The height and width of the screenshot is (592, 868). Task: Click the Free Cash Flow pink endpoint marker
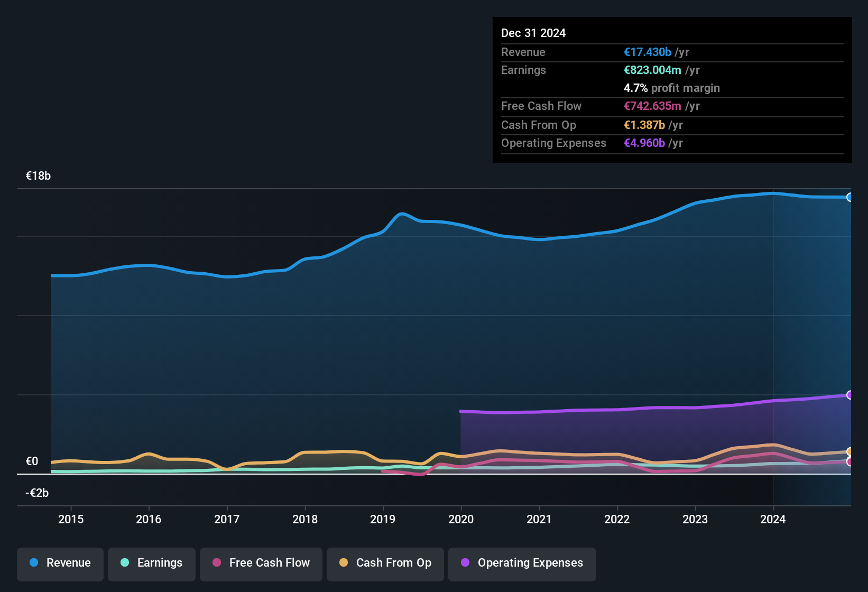coord(850,461)
